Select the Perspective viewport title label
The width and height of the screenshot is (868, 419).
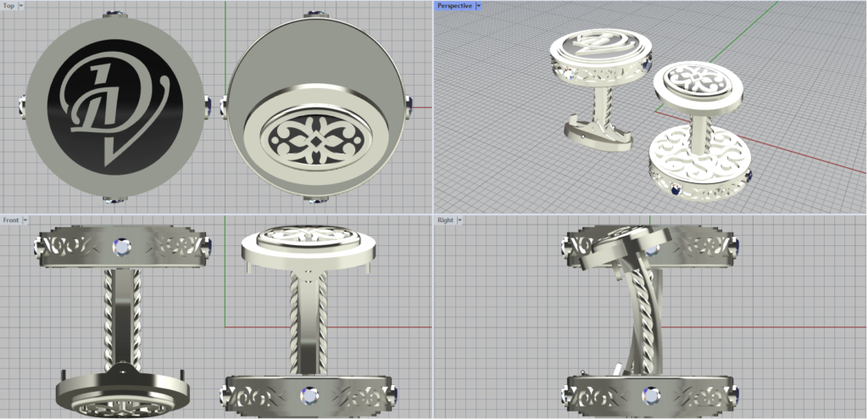(x=454, y=5)
